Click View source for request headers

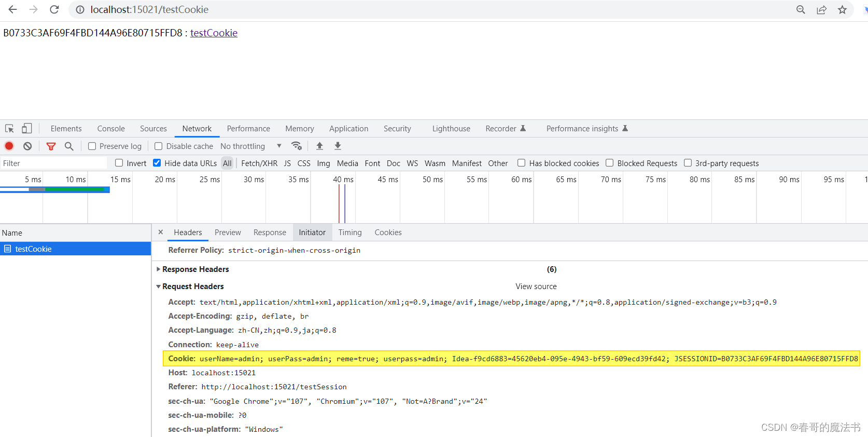pyautogui.click(x=536, y=286)
